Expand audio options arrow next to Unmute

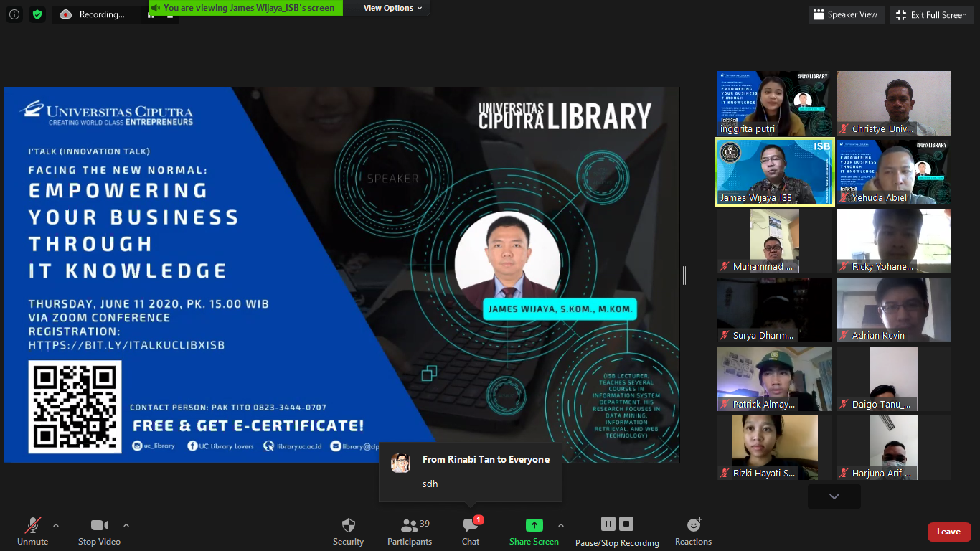tap(56, 524)
